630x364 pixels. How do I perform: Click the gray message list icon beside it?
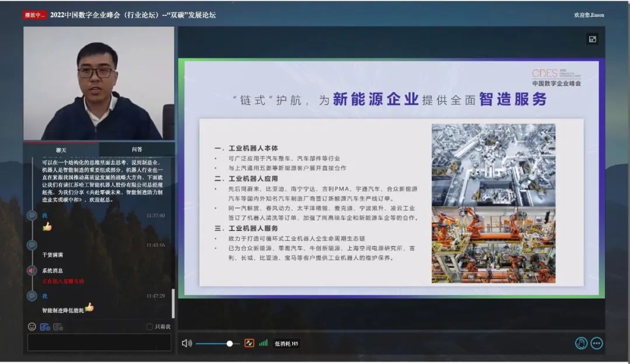click(58, 327)
